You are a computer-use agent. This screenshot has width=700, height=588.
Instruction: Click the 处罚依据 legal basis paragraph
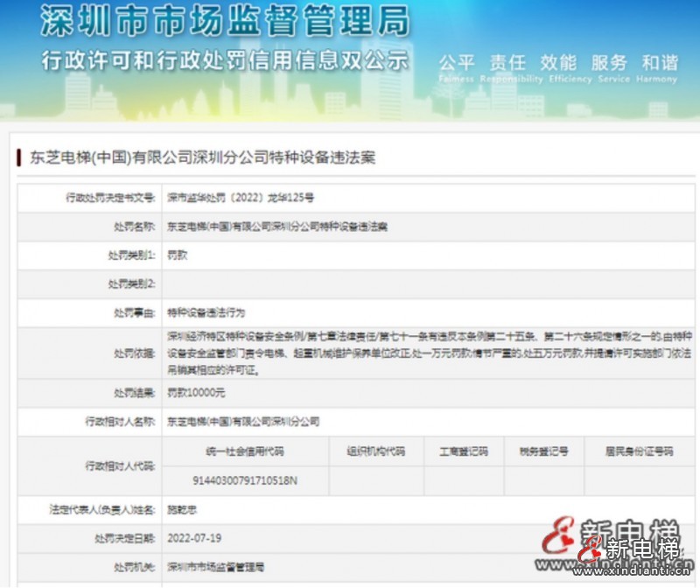click(x=420, y=353)
